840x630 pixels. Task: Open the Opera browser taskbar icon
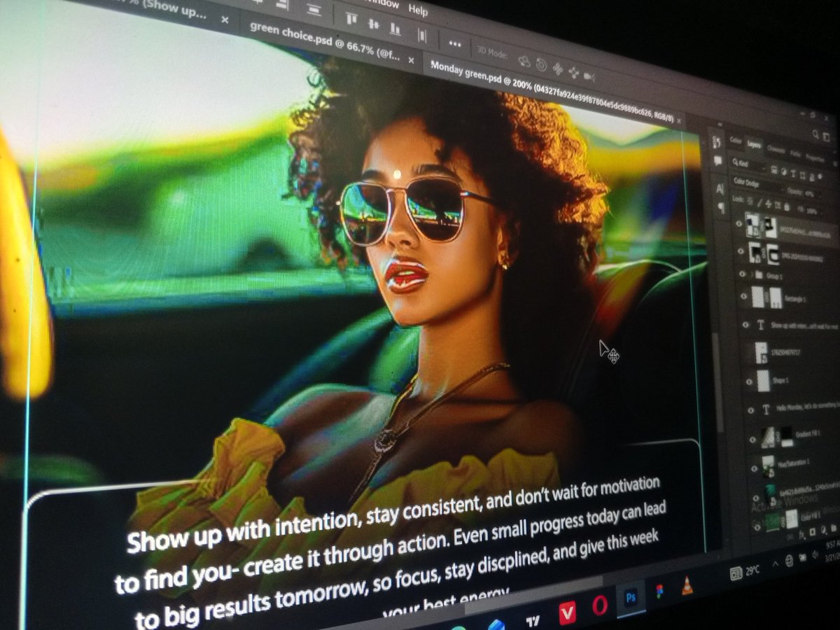pyautogui.click(x=600, y=604)
